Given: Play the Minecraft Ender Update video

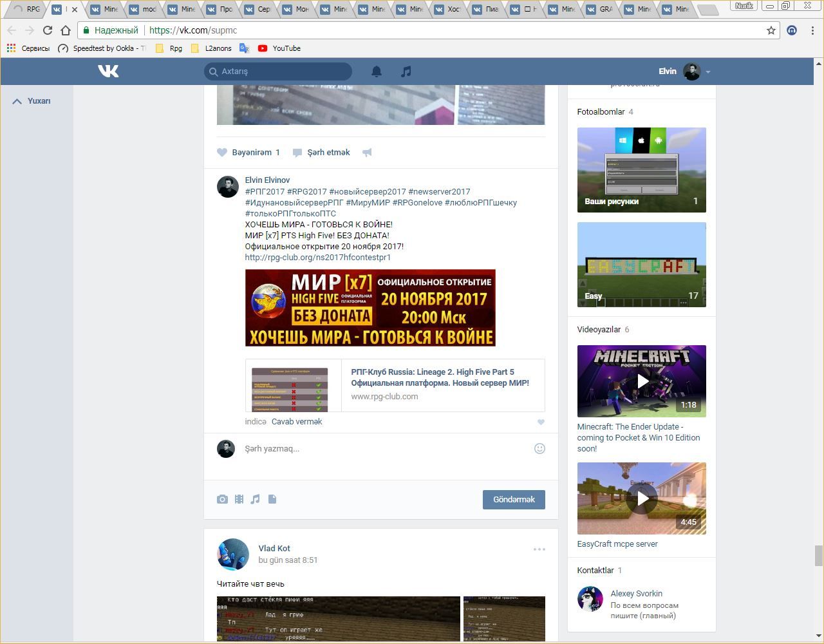Looking at the screenshot, I should tap(642, 381).
